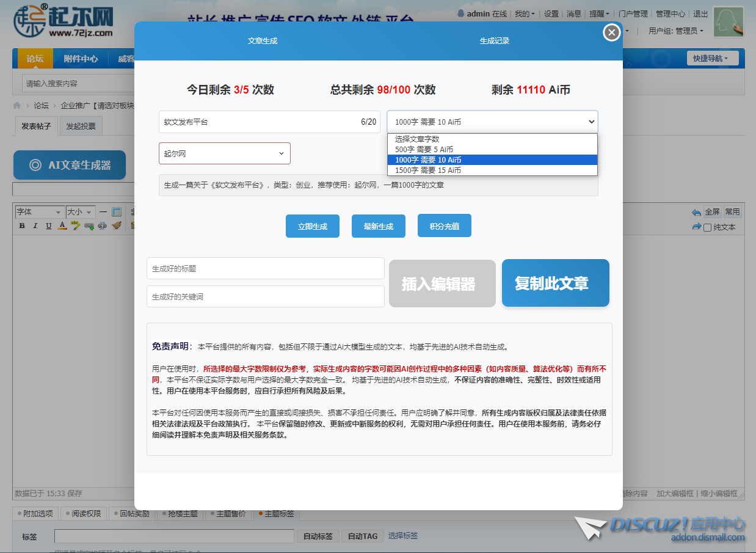
Task: Open the font color picker
Action: point(62,225)
